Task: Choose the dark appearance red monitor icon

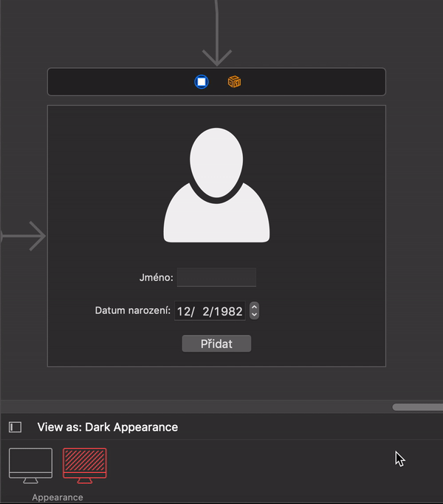Action: 85,466
